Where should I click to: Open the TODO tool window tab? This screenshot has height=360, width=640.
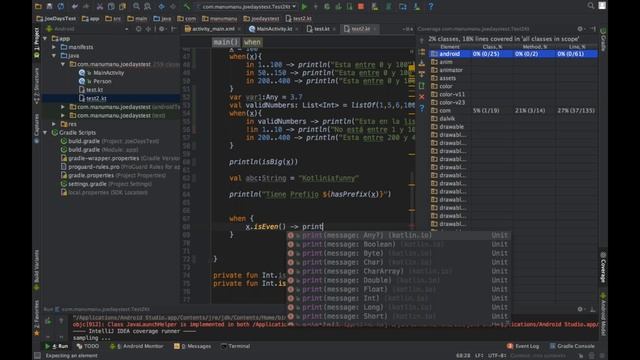(88, 346)
